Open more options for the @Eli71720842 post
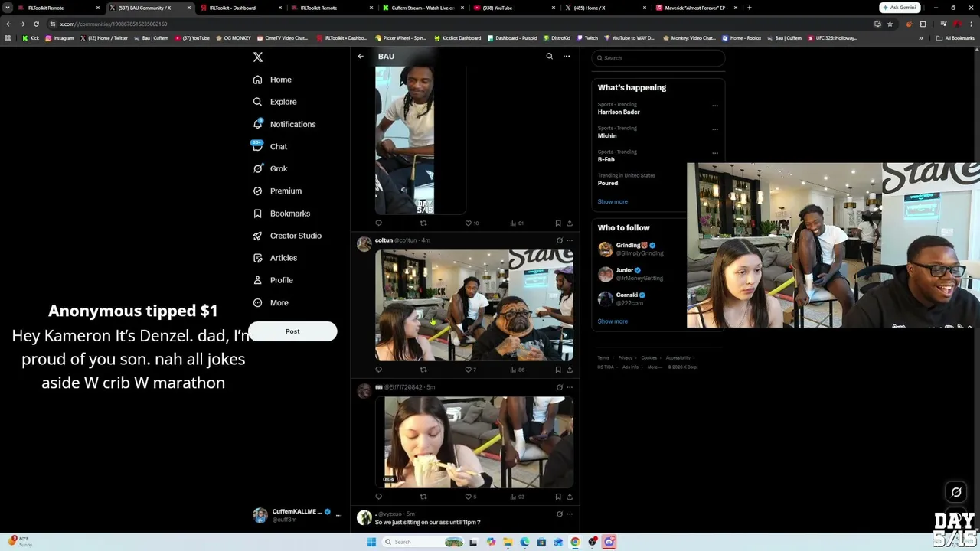 [x=570, y=387]
